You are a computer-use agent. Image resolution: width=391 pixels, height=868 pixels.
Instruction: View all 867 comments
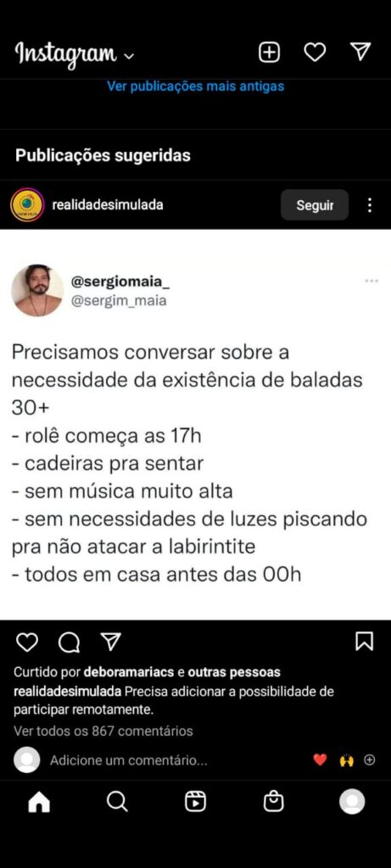[103, 732]
